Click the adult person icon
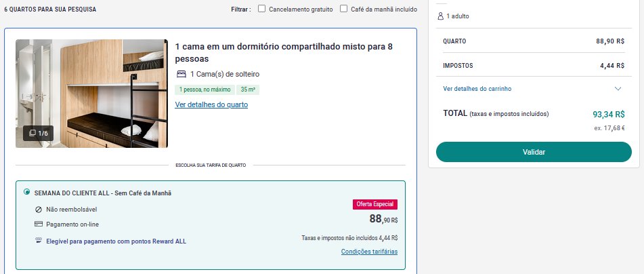Screen dimensions: 644x274 (x=441, y=16)
